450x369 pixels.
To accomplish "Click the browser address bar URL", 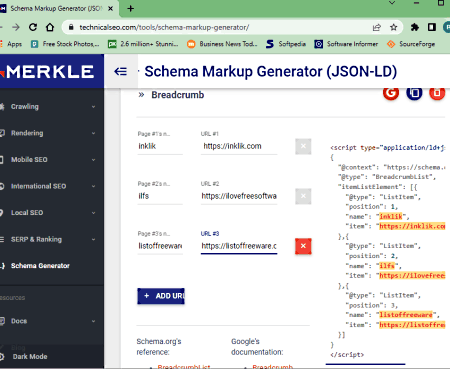I will coord(164,27).
